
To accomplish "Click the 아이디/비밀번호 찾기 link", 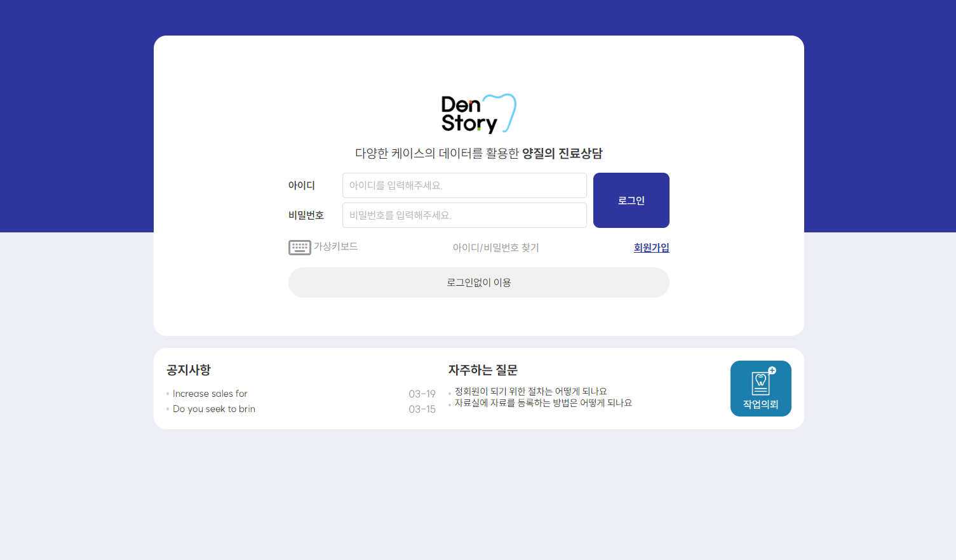I will 495,247.
